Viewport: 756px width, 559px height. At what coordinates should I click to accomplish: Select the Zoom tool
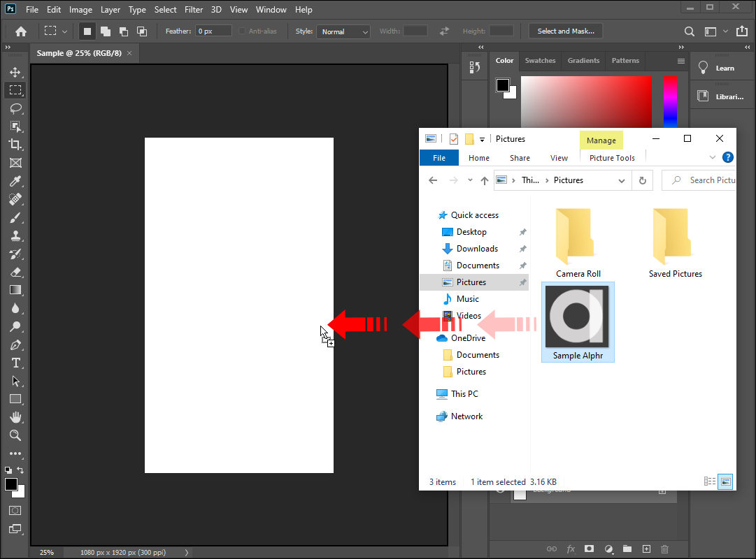click(x=15, y=435)
